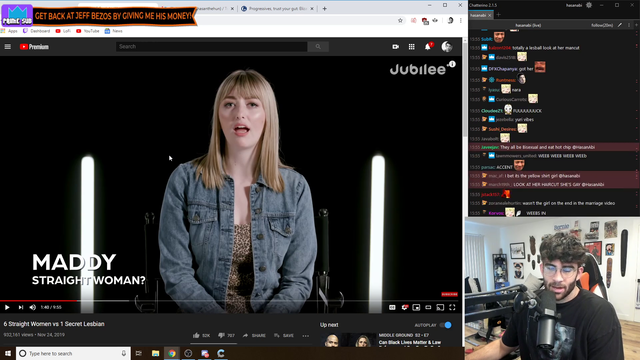Mute the video volume speaker
The height and width of the screenshot is (360, 640).
[x=33, y=307]
